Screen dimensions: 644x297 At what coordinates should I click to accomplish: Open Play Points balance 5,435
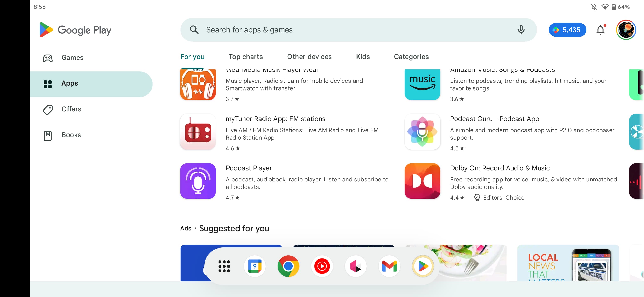(567, 30)
